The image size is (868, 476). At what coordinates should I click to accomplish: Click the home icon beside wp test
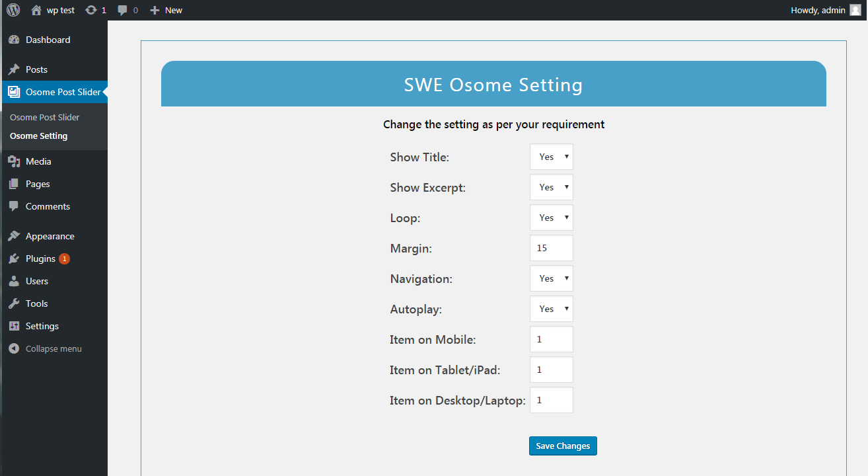[36, 10]
